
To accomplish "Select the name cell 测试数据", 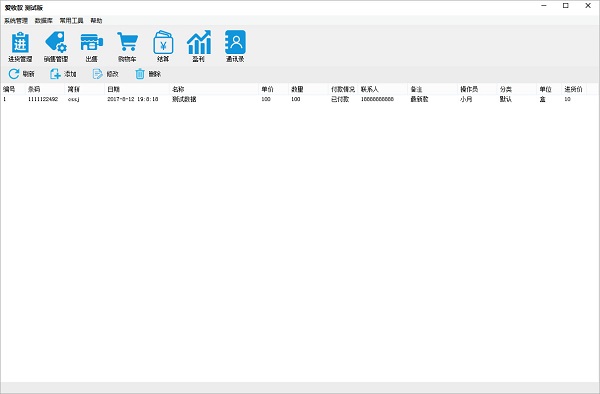I will coord(184,99).
